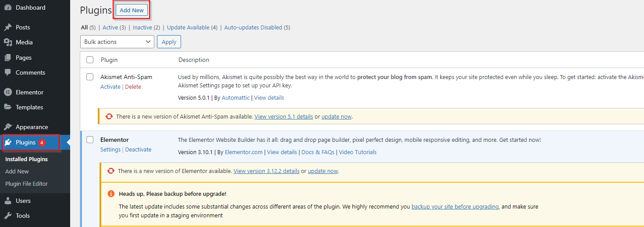Click the Elementor plugin name in the list
The height and width of the screenshot is (227, 644).
coord(114,140)
